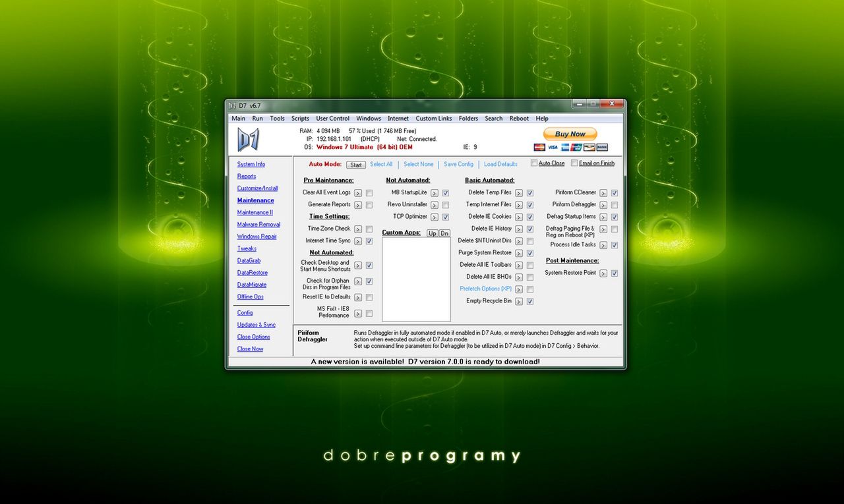Launch TCP Optimizer via arrow button
This screenshot has width=844, height=504.
pyautogui.click(x=435, y=217)
